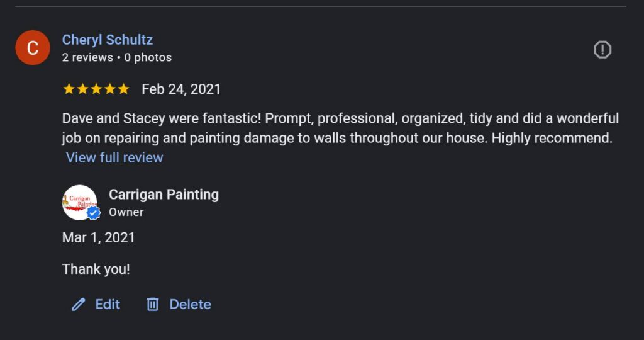Open the Cheryl Schultz profile name link
The image size is (644, 340).
[x=108, y=40]
